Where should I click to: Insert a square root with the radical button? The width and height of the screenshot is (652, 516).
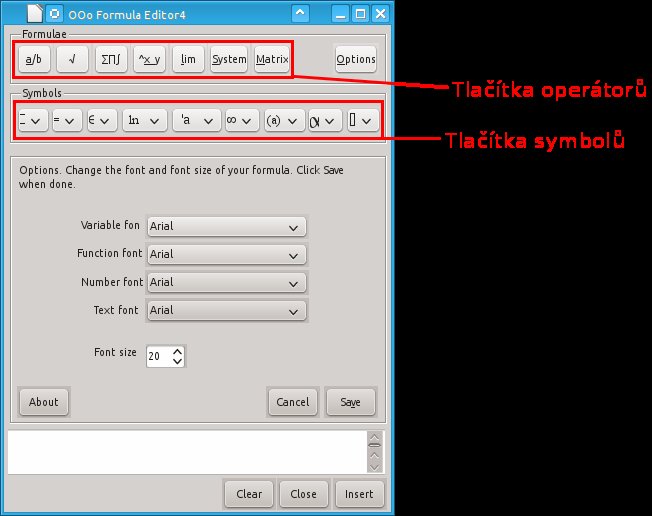(72, 59)
